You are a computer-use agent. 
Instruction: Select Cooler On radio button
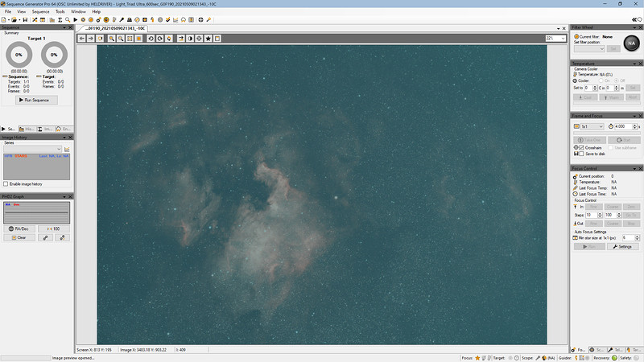(601, 80)
